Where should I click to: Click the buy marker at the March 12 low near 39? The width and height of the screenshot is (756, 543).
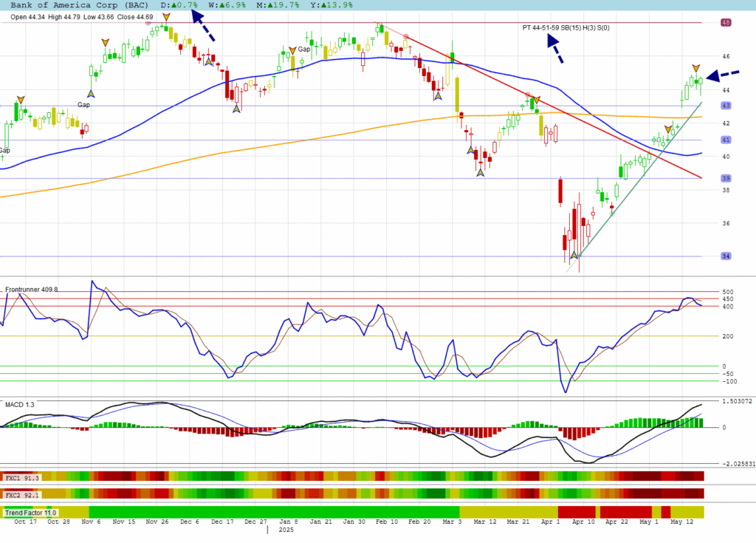tap(480, 172)
